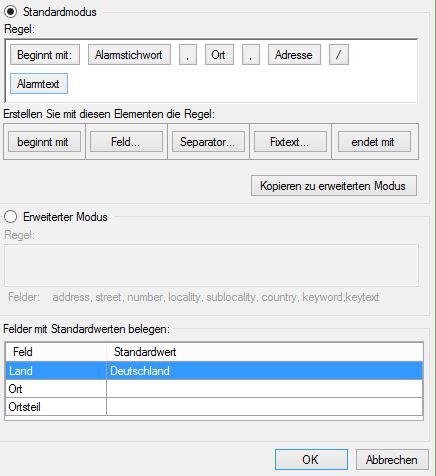The image size is (436, 476).
Task: Confirm the dialog with OK
Action: (x=311, y=460)
